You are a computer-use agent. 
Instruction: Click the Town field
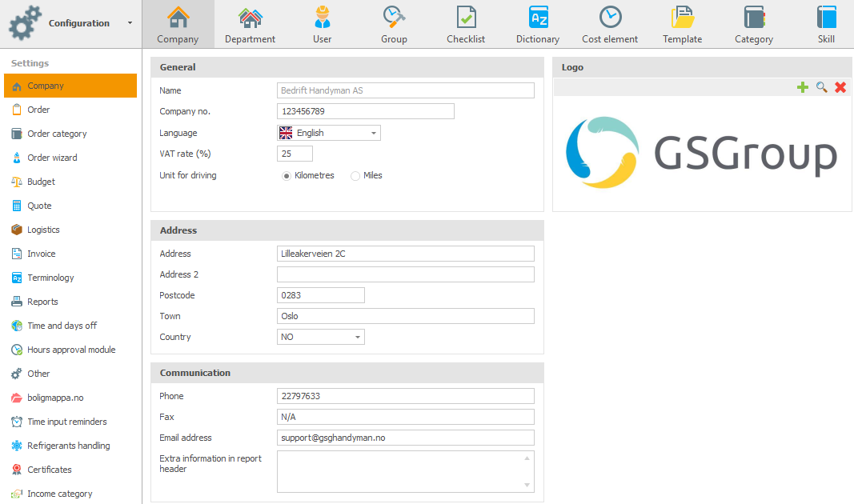coord(406,316)
